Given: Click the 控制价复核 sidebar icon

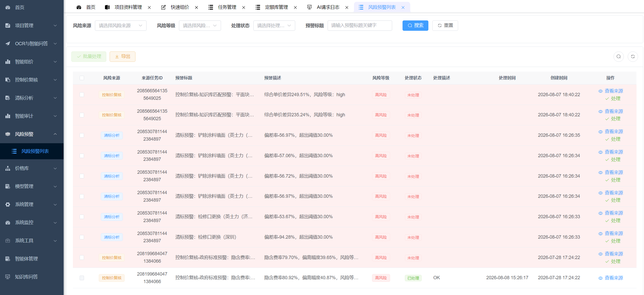Looking at the screenshot, I should pyautogui.click(x=8, y=80).
